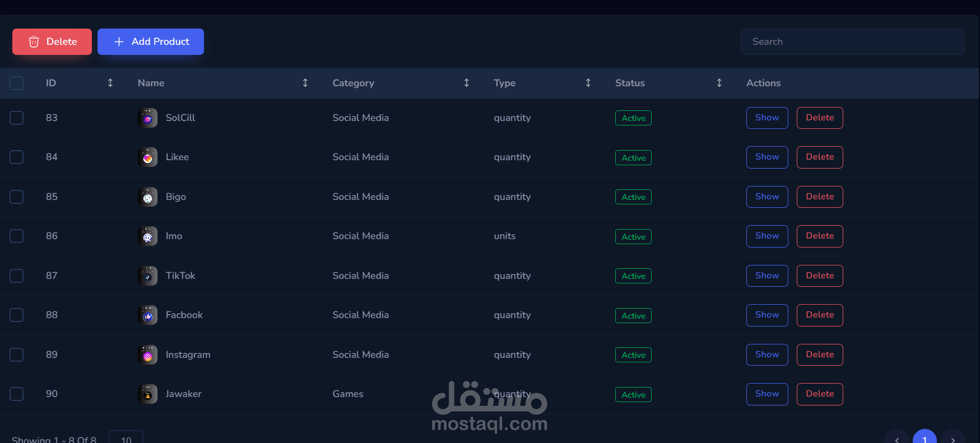Click the red Delete button in toolbar
This screenshot has height=443, width=980.
52,42
